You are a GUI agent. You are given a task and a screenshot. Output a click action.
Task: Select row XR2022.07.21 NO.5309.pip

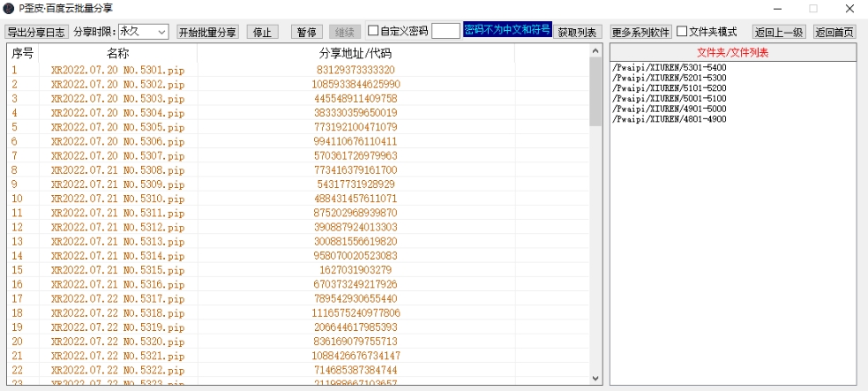[x=298, y=184]
